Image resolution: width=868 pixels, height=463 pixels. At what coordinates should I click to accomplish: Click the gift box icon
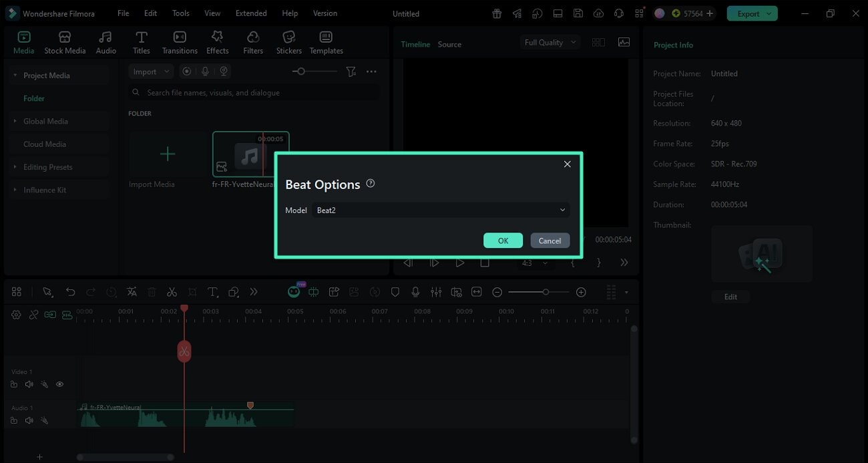[x=497, y=13]
